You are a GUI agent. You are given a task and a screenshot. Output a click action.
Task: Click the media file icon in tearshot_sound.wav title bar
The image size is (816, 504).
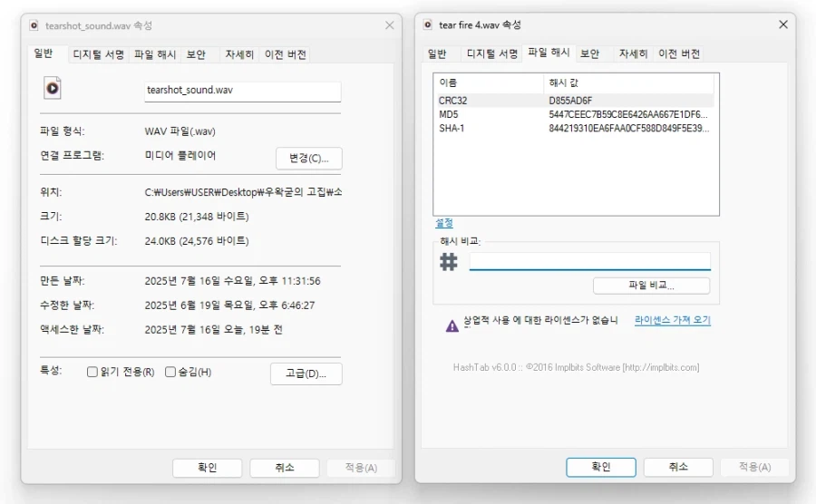34,25
